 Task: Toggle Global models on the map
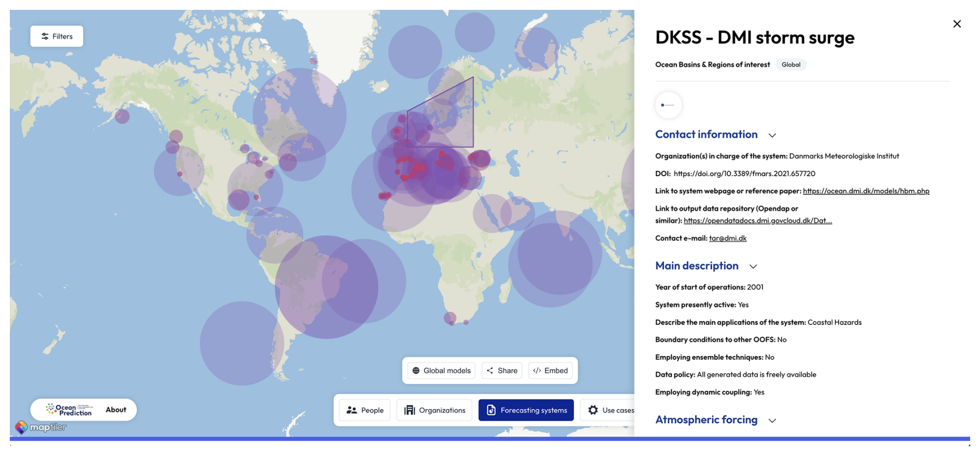441,370
